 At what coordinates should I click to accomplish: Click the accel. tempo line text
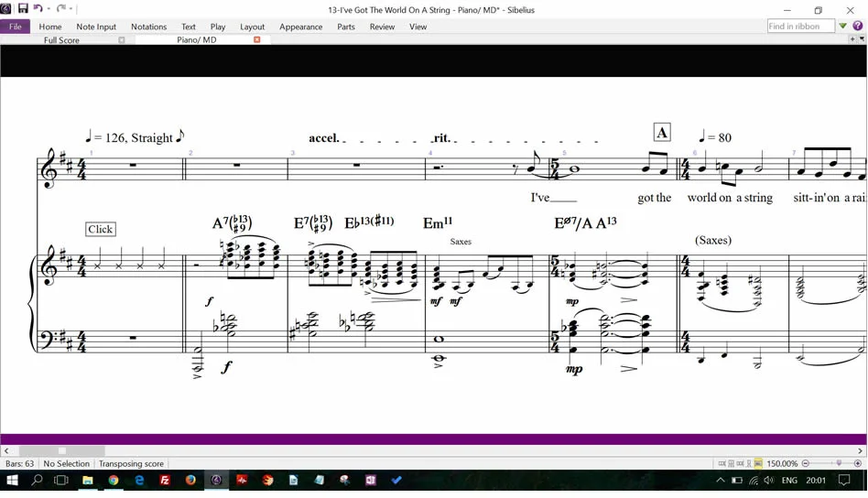pyautogui.click(x=323, y=138)
